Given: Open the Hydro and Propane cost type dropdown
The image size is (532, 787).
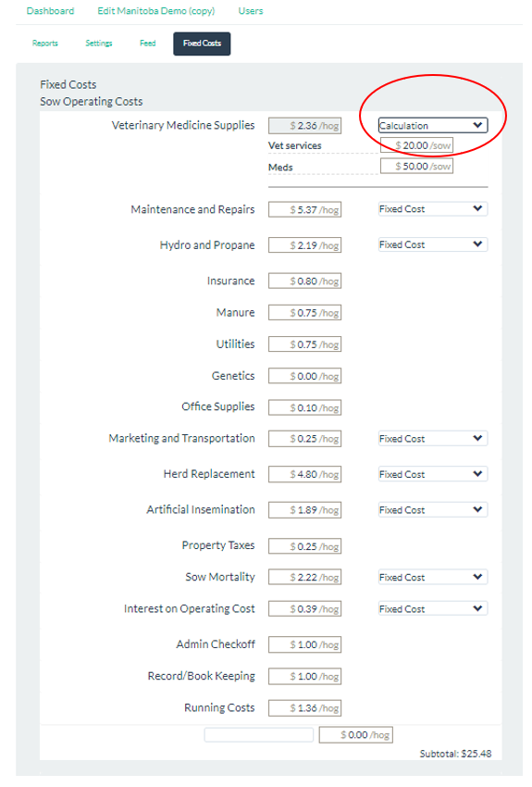Looking at the screenshot, I should coord(433,244).
